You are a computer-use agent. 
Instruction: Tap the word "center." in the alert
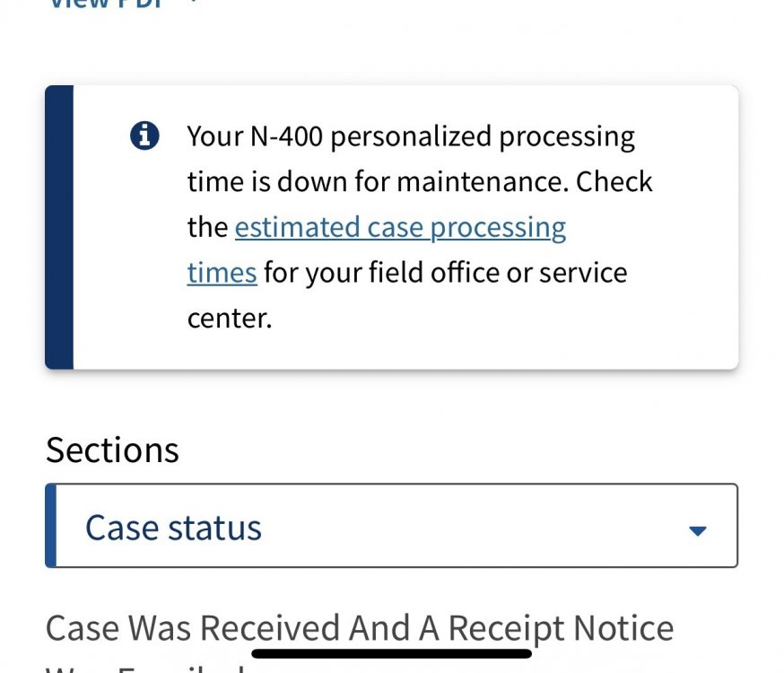point(229,317)
